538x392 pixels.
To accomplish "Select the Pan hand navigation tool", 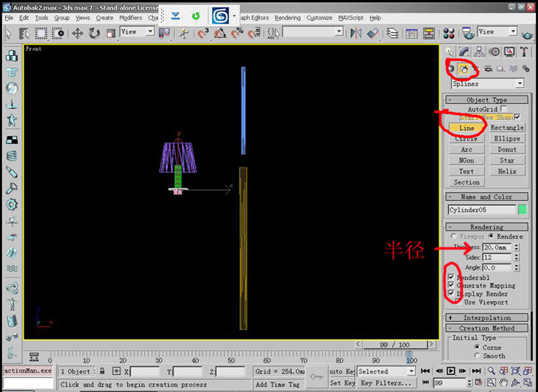I will (x=504, y=382).
